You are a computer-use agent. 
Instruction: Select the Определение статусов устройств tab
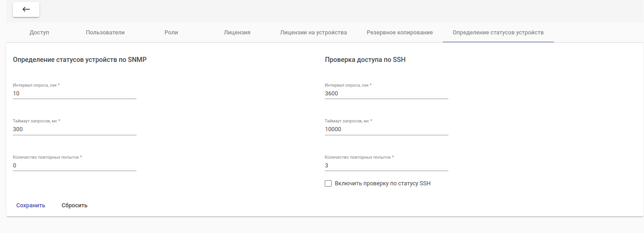pyautogui.click(x=498, y=33)
